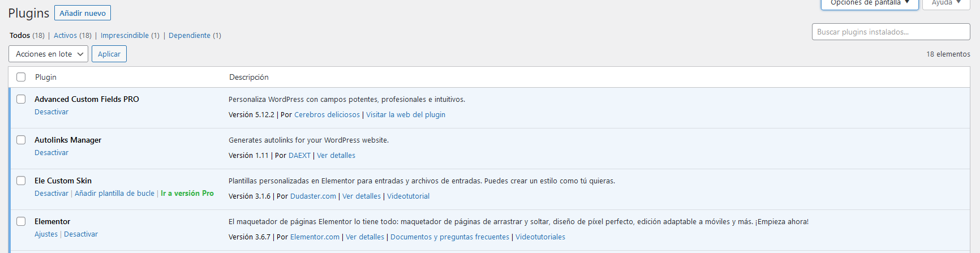Open Opciones de pantalla panel
The image size is (980, 253).
(x=870, y=3)
